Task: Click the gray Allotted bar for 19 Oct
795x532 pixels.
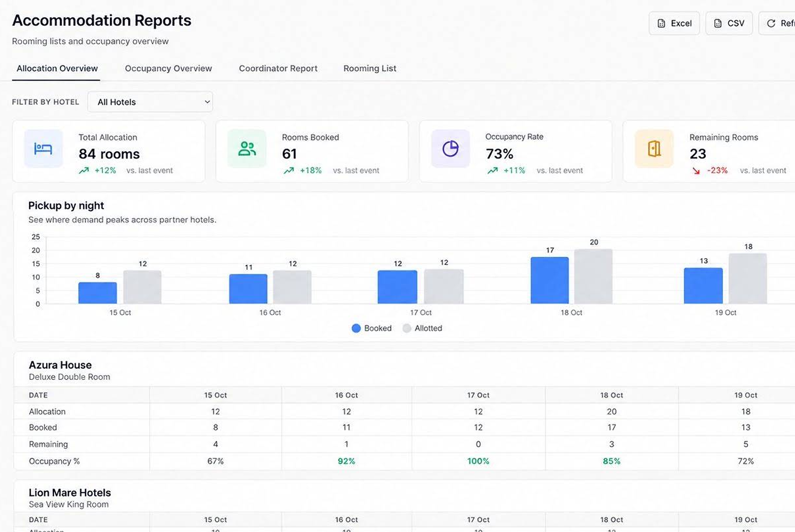Action: [747, 278]
